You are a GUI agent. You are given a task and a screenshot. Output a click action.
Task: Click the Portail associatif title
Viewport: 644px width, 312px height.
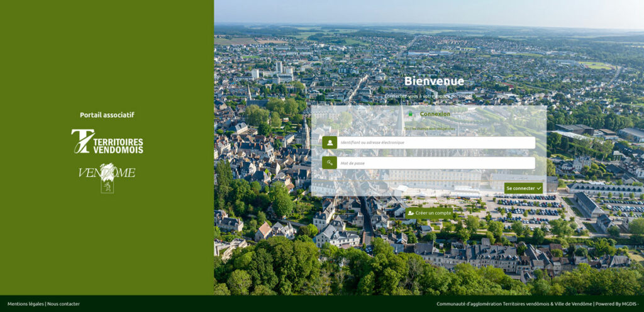tap(107, 115)
